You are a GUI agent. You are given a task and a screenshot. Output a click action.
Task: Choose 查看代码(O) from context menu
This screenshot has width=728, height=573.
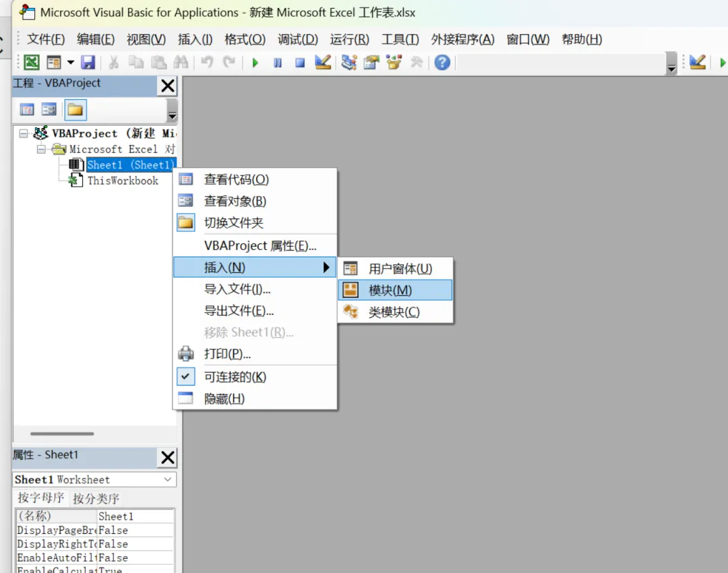[x=254, y=179]
